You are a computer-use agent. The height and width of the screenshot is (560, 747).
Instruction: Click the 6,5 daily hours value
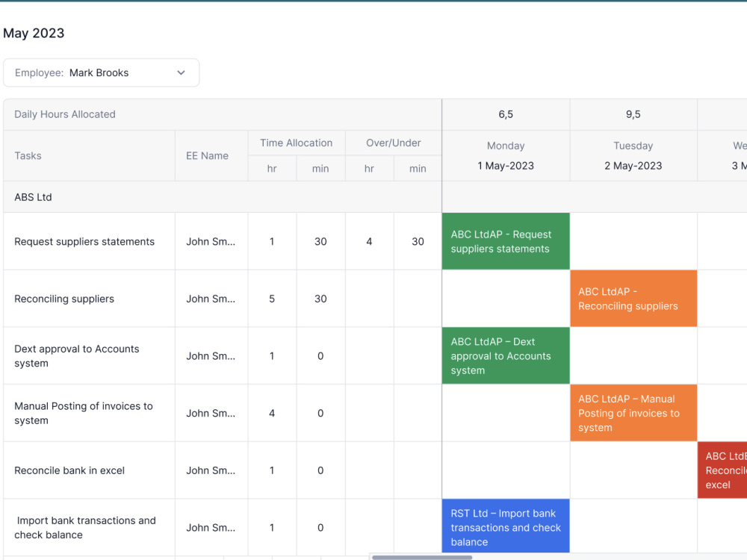[506, 114]
